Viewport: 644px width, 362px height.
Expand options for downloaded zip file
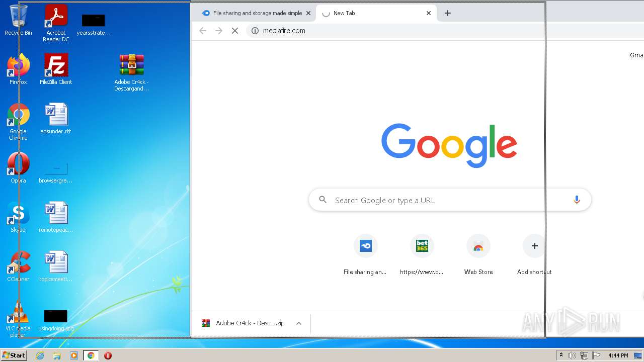tap(299, 323)
